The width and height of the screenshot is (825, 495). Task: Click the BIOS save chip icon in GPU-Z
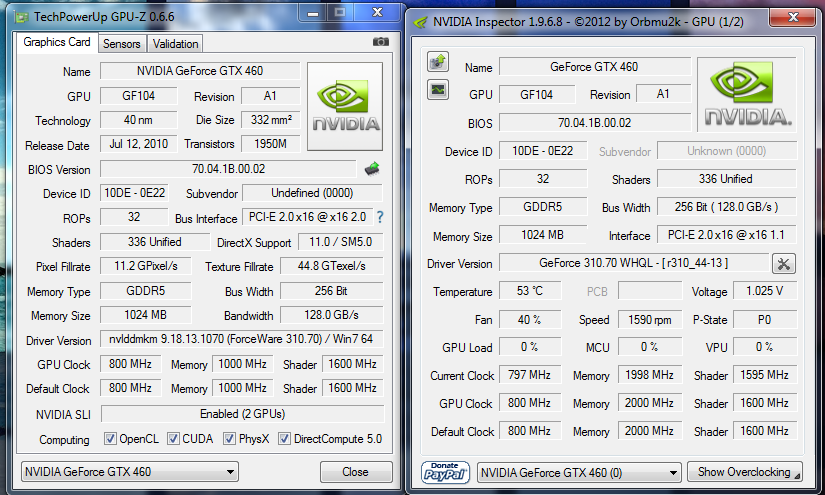(x=372, y=169)
